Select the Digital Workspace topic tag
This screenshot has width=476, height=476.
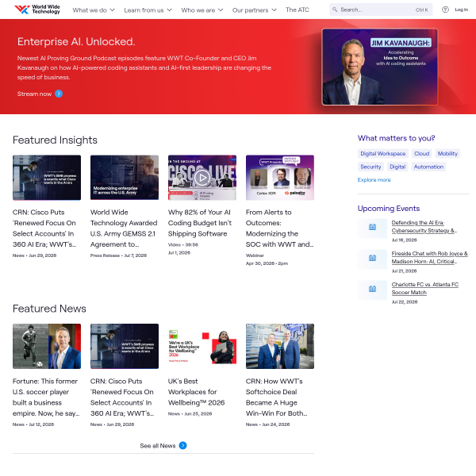pyautogui.click(x=383, y=154)
